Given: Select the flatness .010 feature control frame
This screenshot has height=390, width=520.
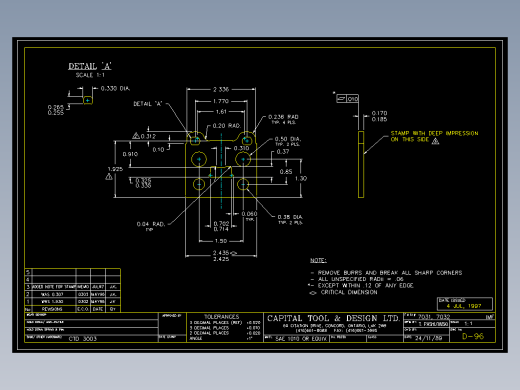Looking at the screenshot, I should coord(347,99).
